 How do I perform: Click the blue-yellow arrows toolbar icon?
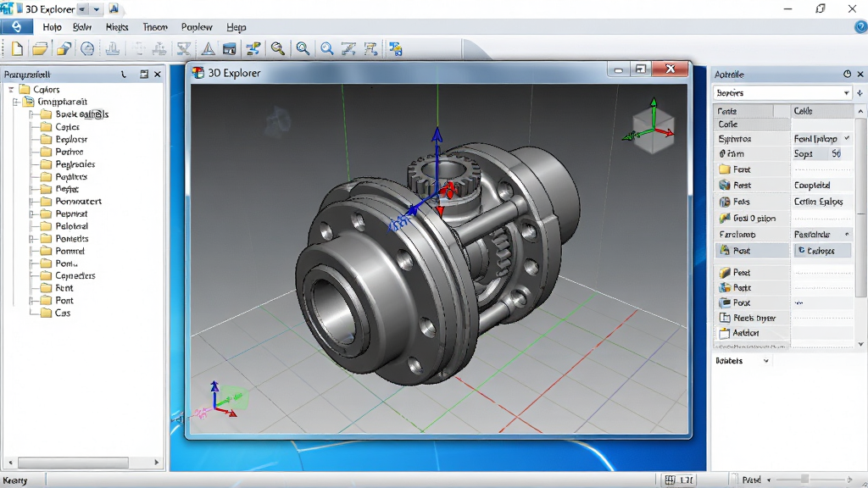[x=253, y=48]
